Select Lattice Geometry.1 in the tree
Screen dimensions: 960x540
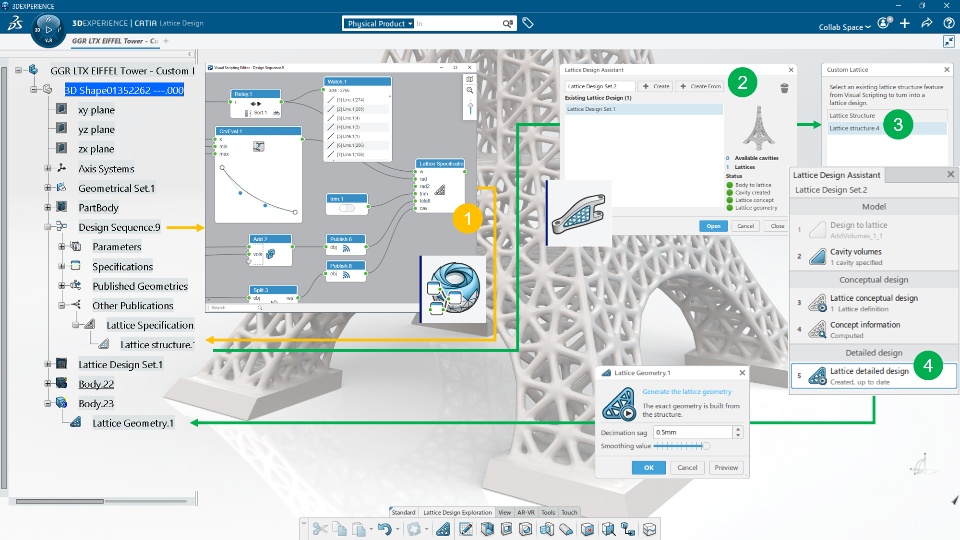(x=133, y=423)
